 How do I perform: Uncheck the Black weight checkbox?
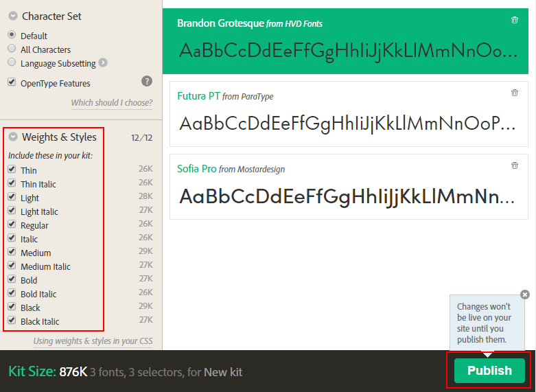pyautogui.click(x=12, y=306)
